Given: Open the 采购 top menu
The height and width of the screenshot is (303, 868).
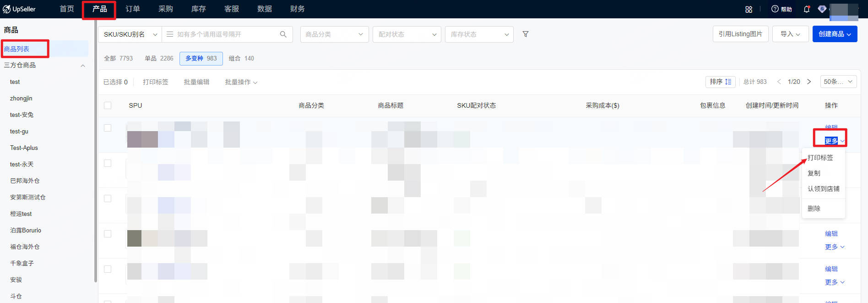Looking at the screenshot, I should 166,9.
